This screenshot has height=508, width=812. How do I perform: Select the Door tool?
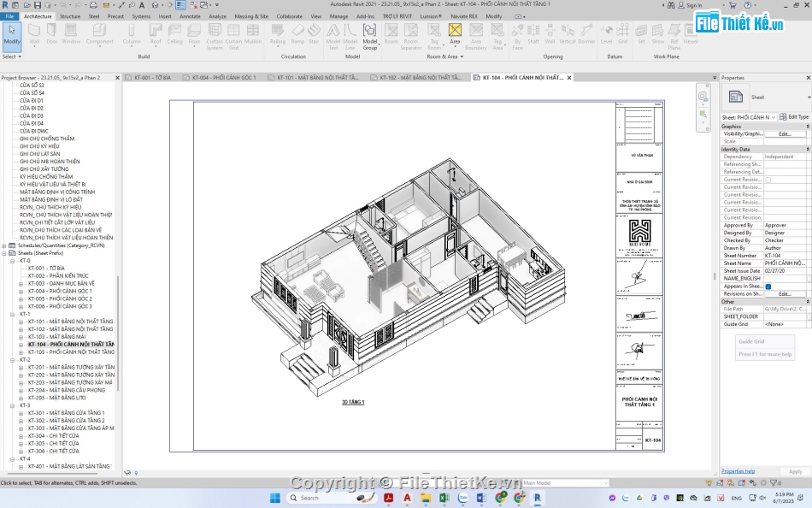52,35
